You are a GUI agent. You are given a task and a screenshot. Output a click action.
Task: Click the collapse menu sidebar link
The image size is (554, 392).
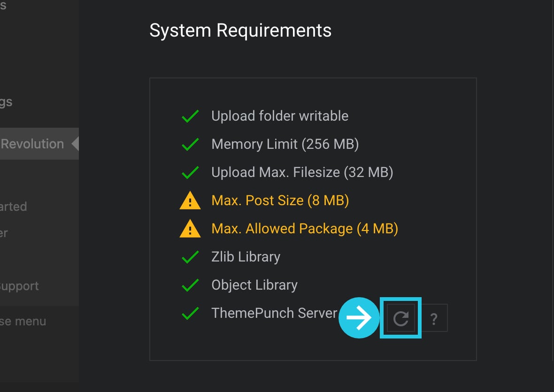(23, 322)
